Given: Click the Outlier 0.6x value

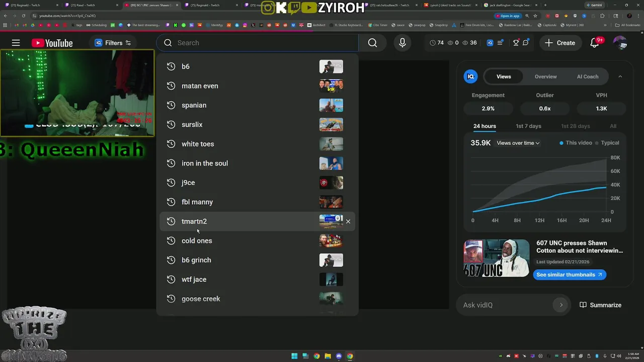Looking at the screenshot, I should tap(545, 109).
